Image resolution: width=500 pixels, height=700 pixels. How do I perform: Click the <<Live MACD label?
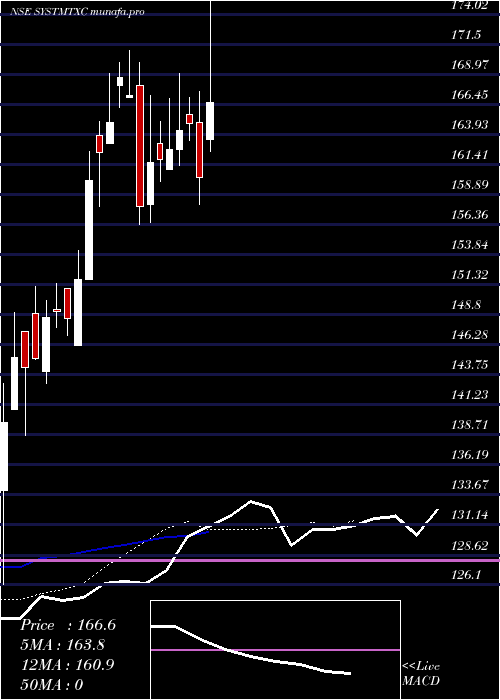421,674
